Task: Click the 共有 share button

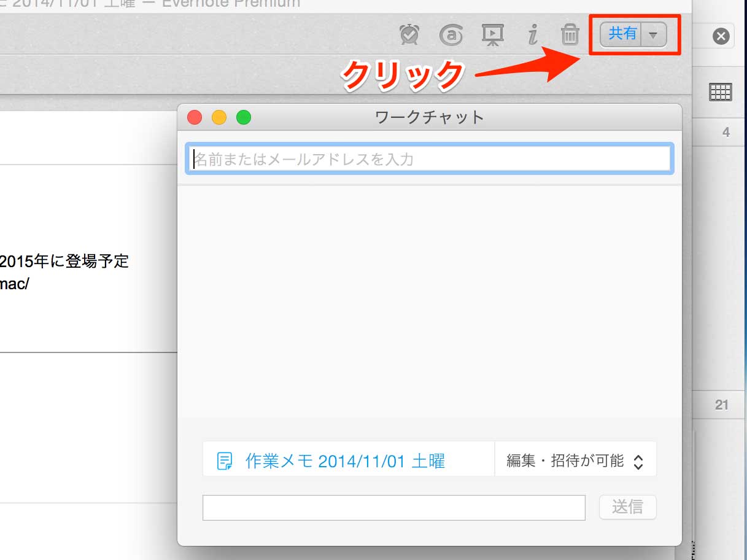Action: (x=621, y=34)
